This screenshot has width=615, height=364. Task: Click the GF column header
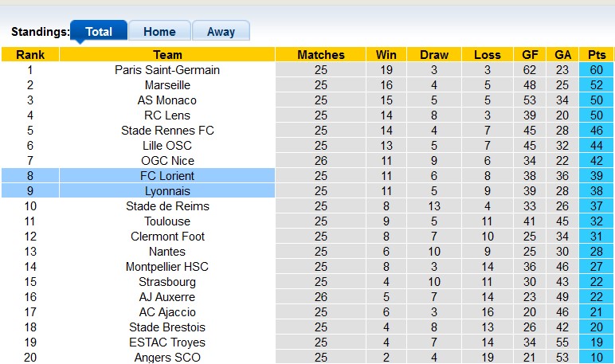coord(530,55)
